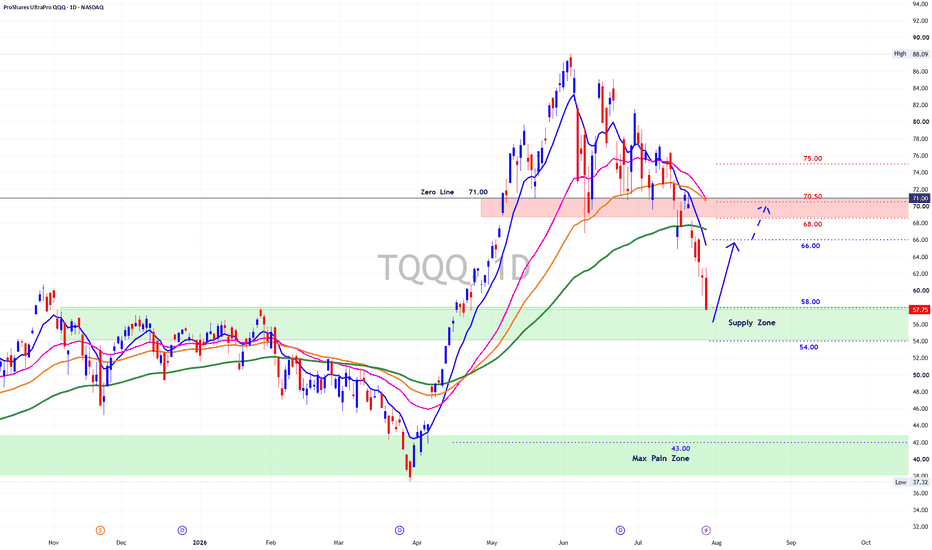Click the orange split marker near December
Screen dimensions: 932x550
point(100,530)
